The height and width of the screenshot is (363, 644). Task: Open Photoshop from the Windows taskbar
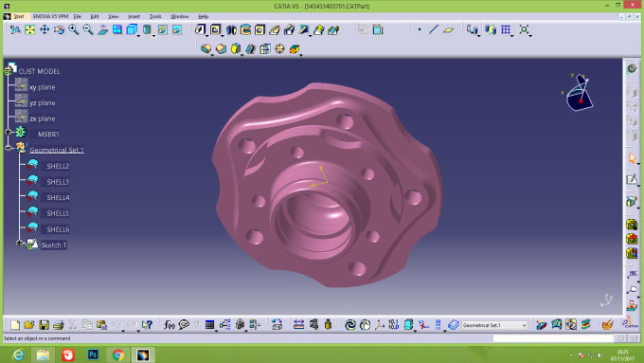coord(93,354)
